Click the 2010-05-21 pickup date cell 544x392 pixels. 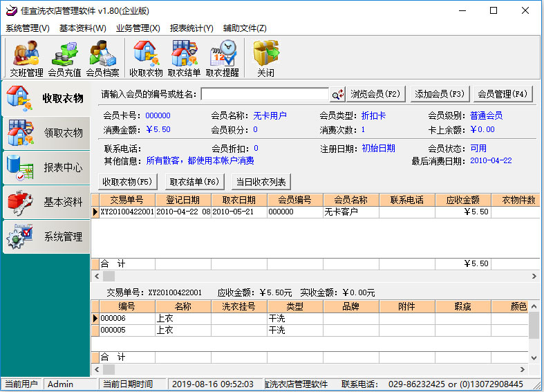[x=238, y=212]
